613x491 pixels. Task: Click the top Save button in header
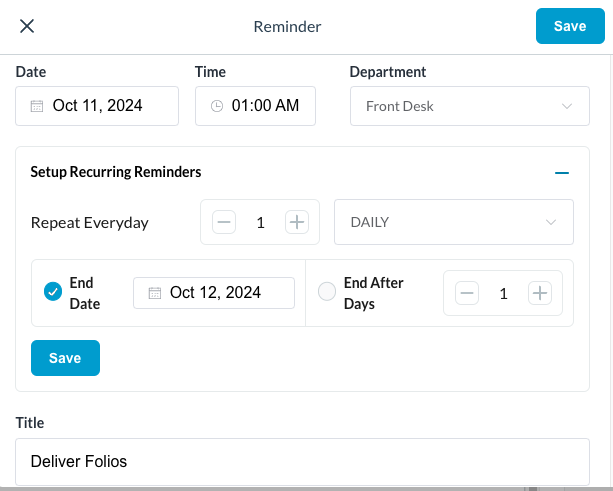(x=569, y=26)
